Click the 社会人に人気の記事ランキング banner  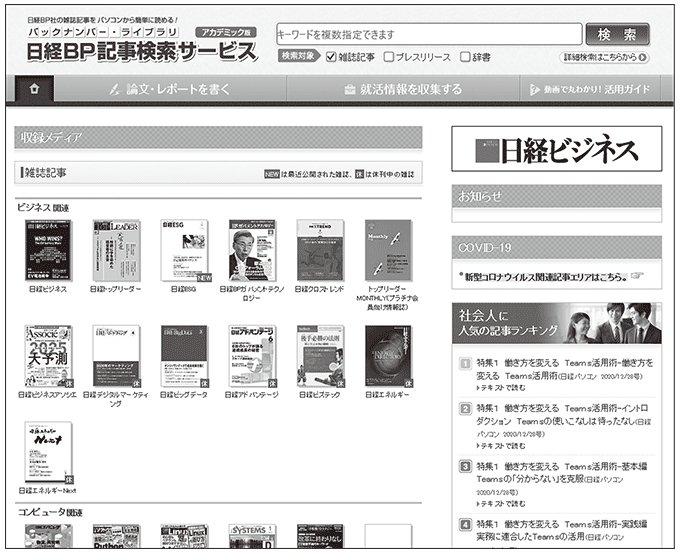pyautogui.click(x=556, y=323)
